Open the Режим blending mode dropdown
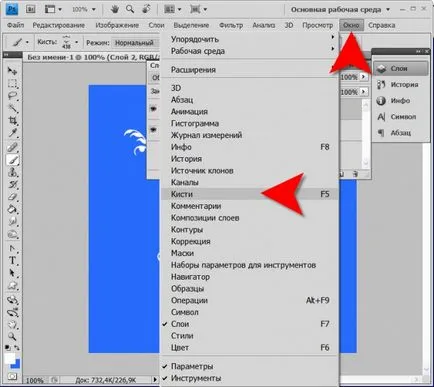The image size is (434, 387). 136,43
